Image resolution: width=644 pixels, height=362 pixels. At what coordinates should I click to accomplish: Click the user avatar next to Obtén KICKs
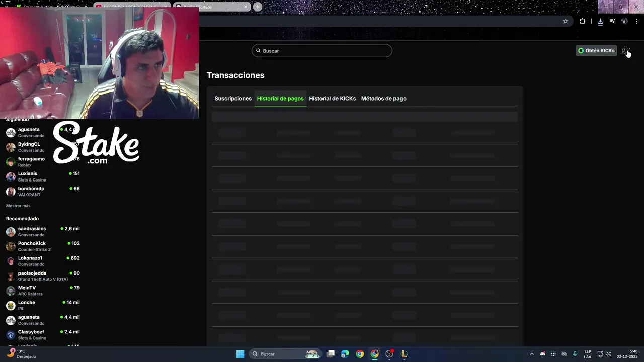tap(625, 51)
